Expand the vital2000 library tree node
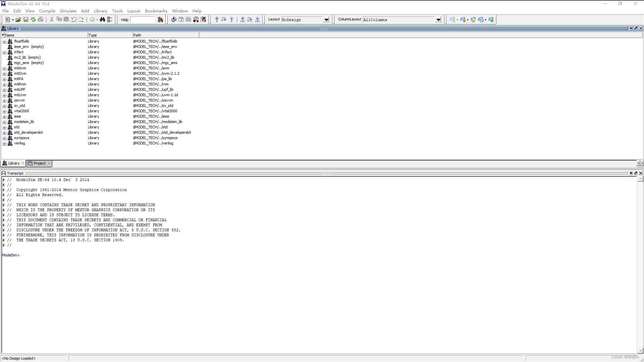The width and height of the screenshot is (644, 362). click(4, 111)
